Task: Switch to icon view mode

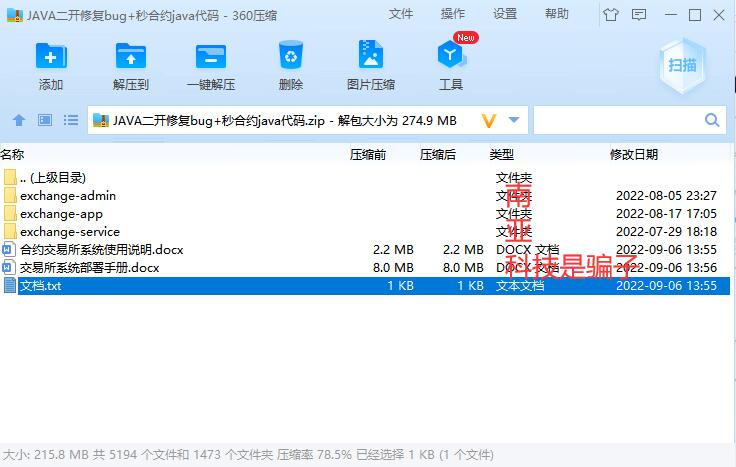Action: click(x=44, y=121)
